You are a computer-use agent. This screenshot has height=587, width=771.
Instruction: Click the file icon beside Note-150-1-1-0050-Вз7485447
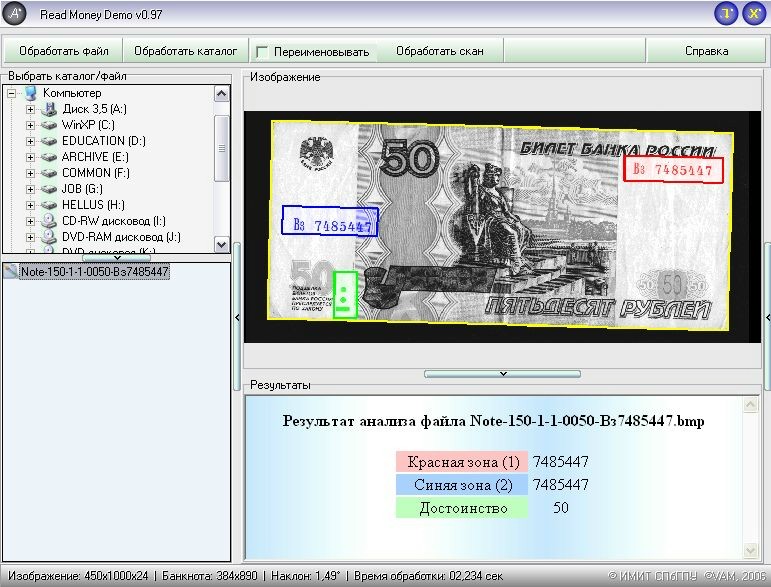[10, 271]
